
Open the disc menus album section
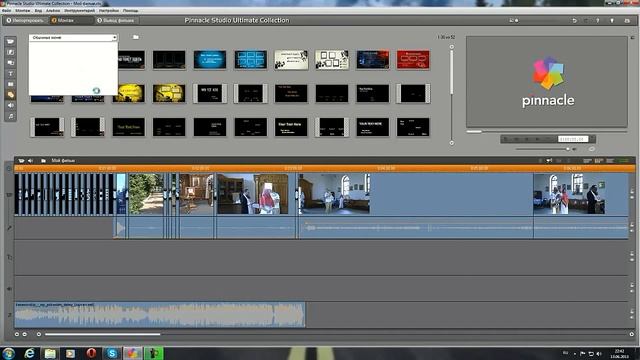[x=11, y=95]
